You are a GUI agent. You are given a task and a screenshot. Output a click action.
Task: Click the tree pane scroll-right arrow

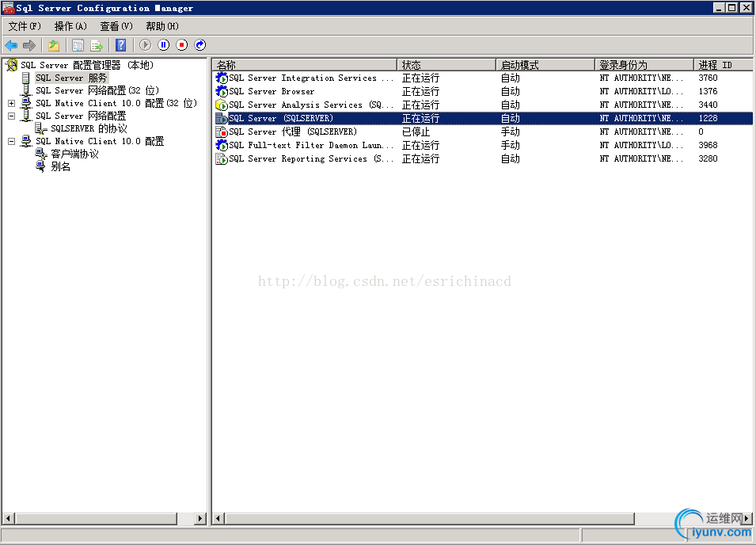click(200, 519)
